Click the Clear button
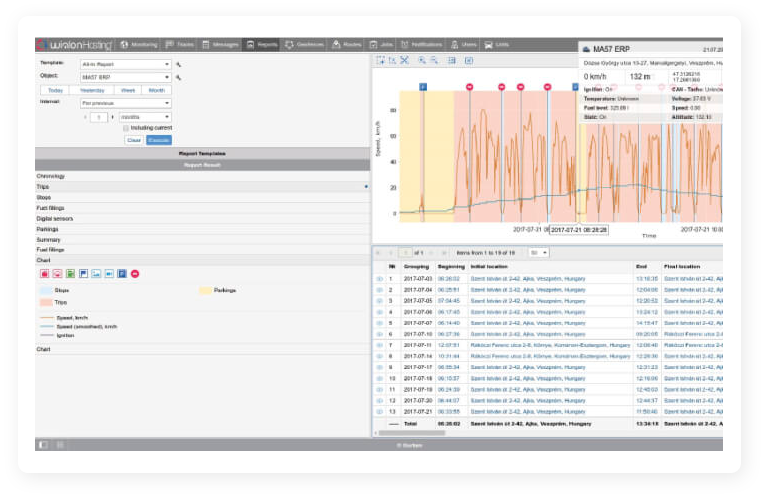The width and height of the screenshot is (772, 494). (134, 140)
